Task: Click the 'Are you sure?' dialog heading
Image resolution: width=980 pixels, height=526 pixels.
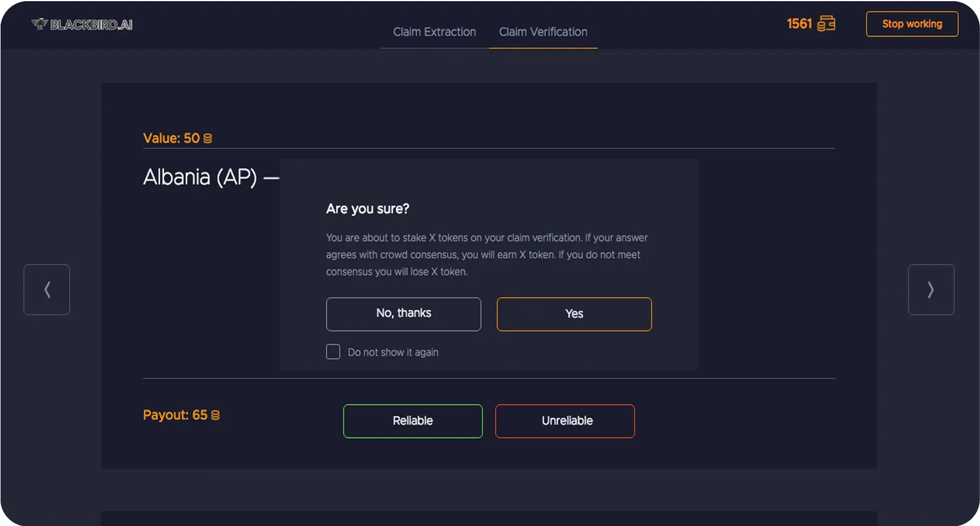Action: (368, 209)
